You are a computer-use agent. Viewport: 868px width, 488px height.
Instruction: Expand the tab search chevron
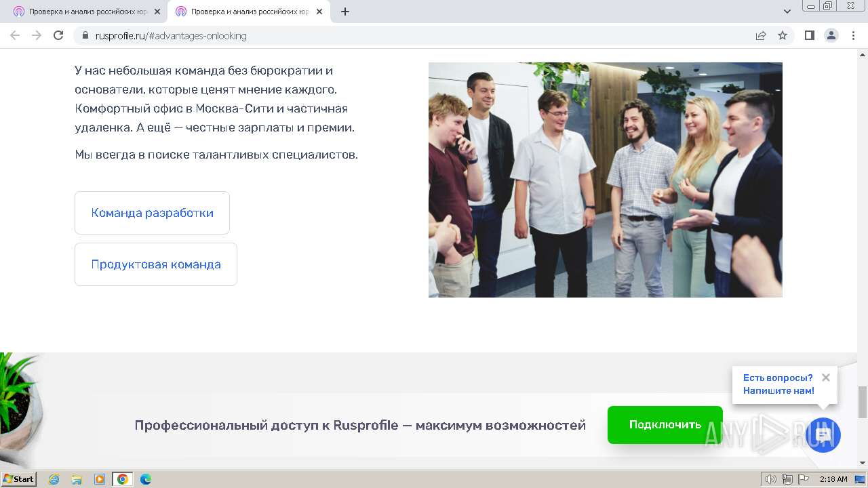point(787,12)
